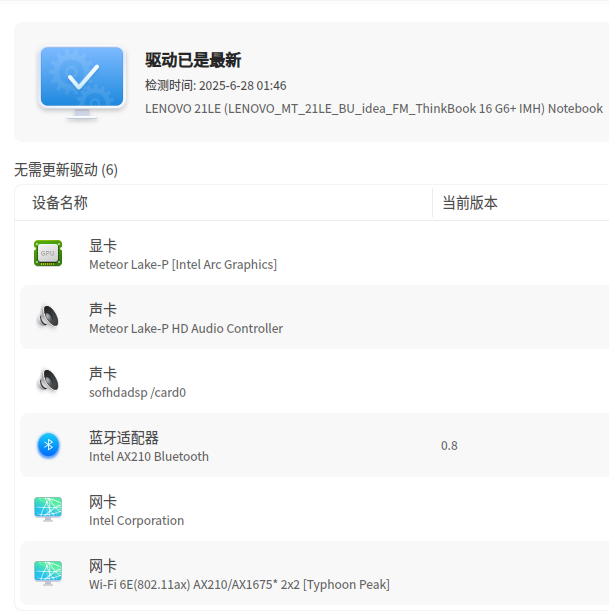
Task: Click the 0.8 version value
Action: click(449, 446)
